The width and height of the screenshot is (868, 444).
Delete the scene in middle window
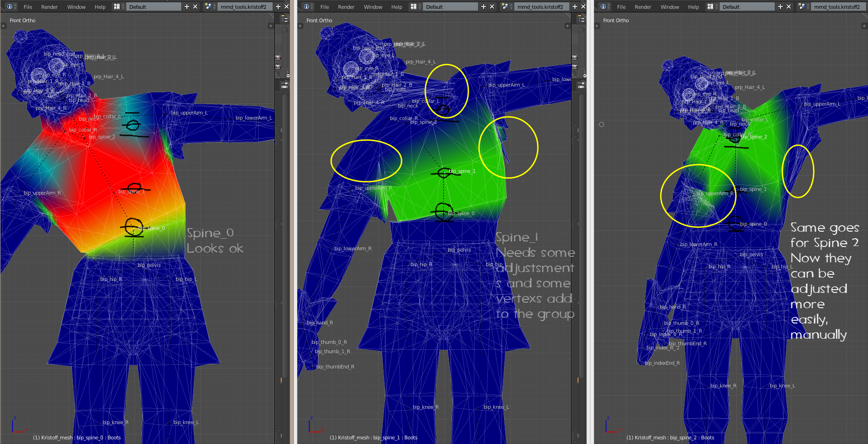[583, 6]
